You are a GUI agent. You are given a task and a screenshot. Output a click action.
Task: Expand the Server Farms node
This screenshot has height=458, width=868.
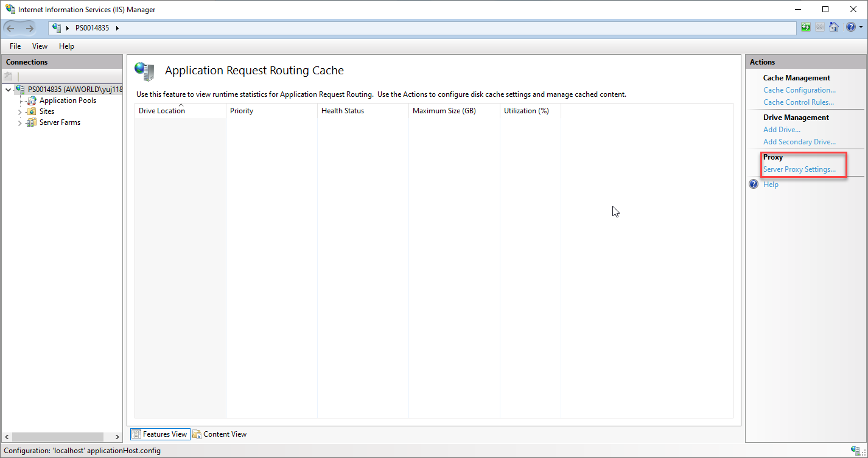[x=19, y=123]
